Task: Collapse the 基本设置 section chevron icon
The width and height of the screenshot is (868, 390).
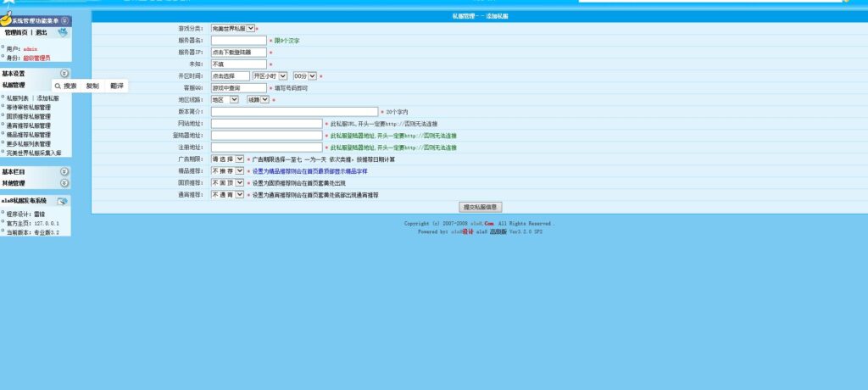Action: point(64,74)
